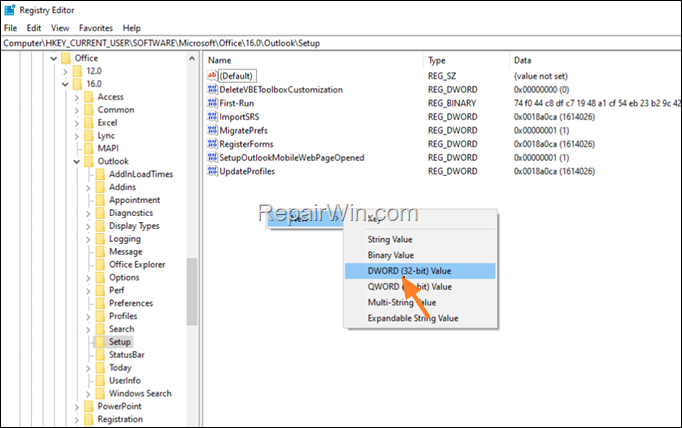
Task: Collapse the Outlook tree node
Action: click(77, 162)
